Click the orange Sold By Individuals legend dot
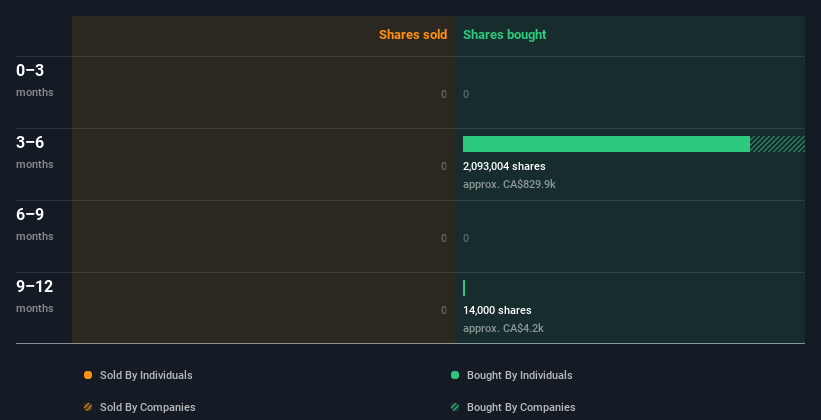This screenshot has width=821, height=420. 88,375
